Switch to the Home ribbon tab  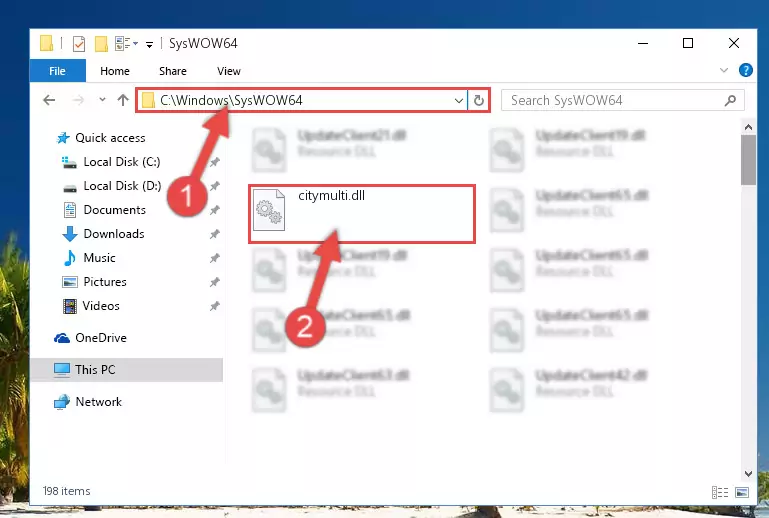coord(115,71)
